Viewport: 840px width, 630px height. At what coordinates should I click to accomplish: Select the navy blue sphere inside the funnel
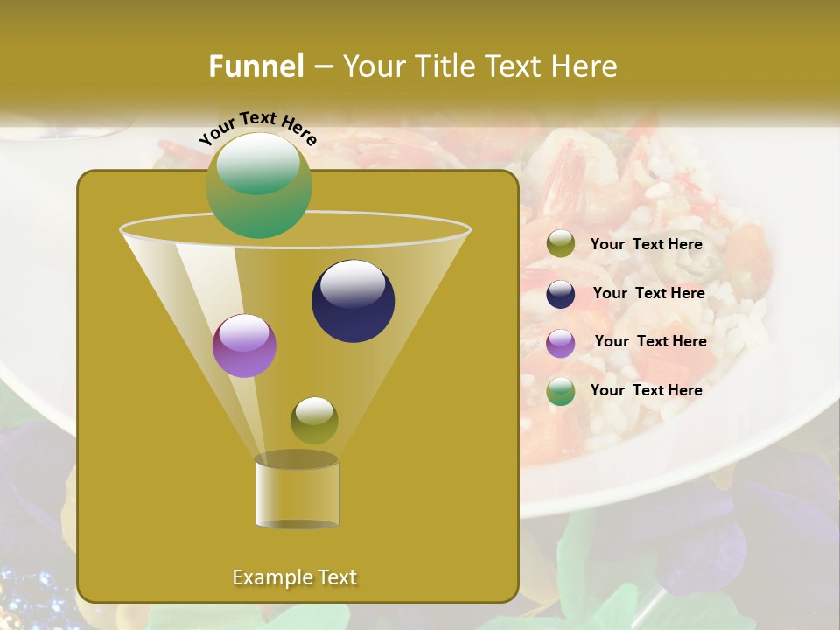point(353,301)
